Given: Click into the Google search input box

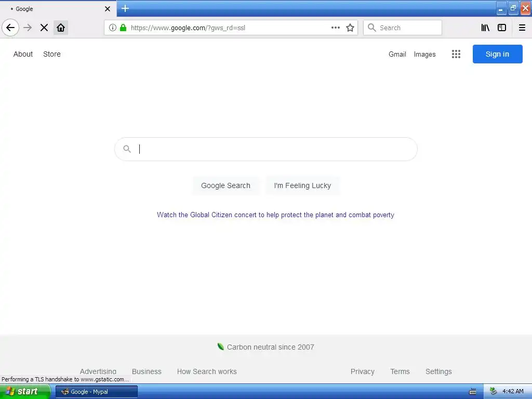Looking at the screenshot, I should coord(265,149).
